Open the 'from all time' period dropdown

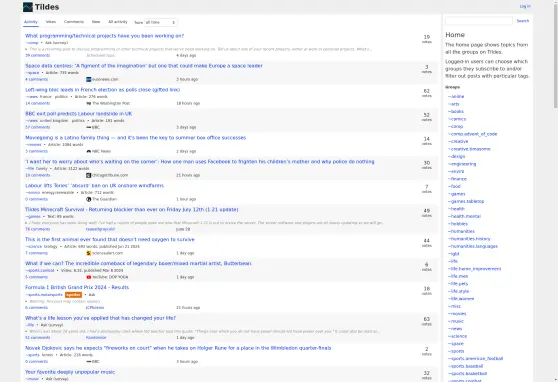(x=160, y=22)
